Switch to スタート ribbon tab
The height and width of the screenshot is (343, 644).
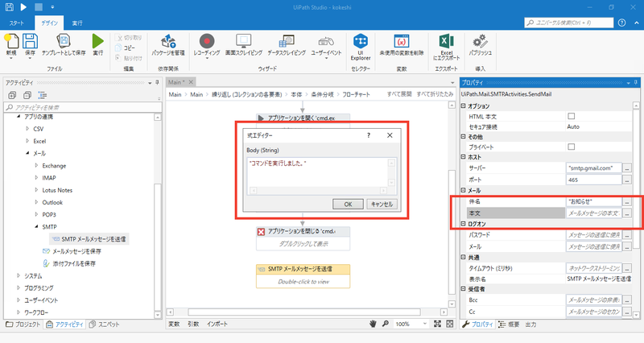pos(16,23)
